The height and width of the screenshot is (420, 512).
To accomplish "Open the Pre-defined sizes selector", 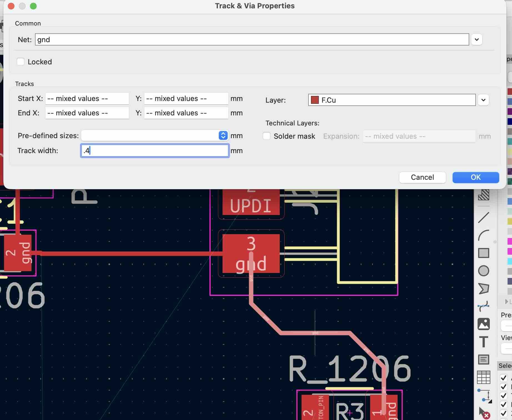I will [155, 135].
